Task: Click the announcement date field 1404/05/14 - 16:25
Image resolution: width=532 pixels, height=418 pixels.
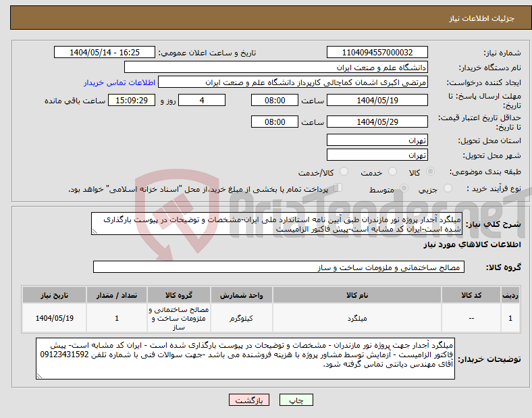Action: coord(105,52)
